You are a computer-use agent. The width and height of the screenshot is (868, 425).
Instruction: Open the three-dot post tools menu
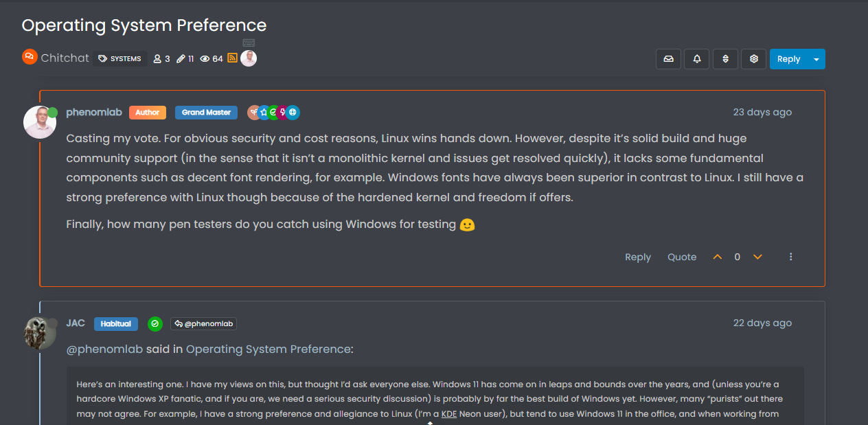pyautogui.click(x=791, y=257)
